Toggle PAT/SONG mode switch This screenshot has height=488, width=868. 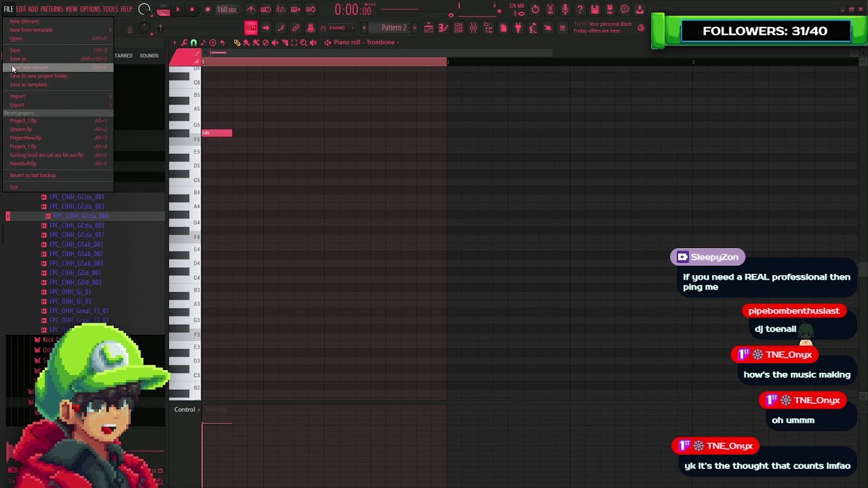163,9
